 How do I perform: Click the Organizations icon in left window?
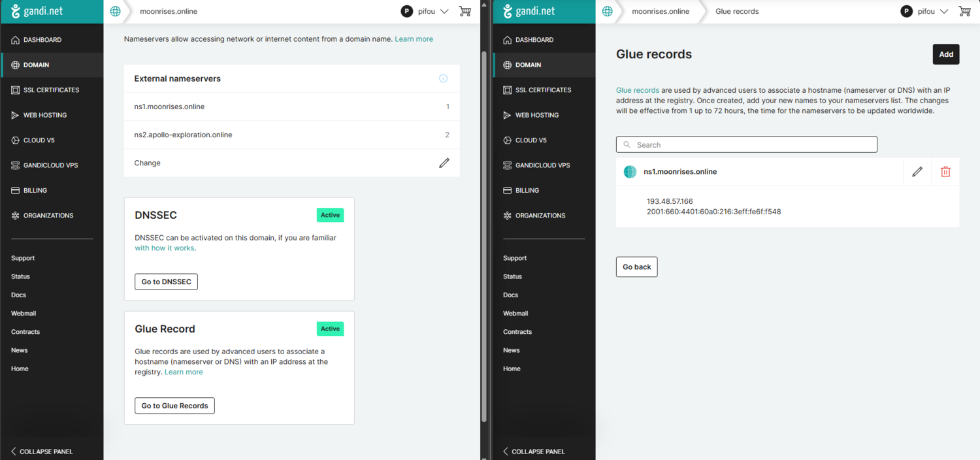tap(16, 216)
